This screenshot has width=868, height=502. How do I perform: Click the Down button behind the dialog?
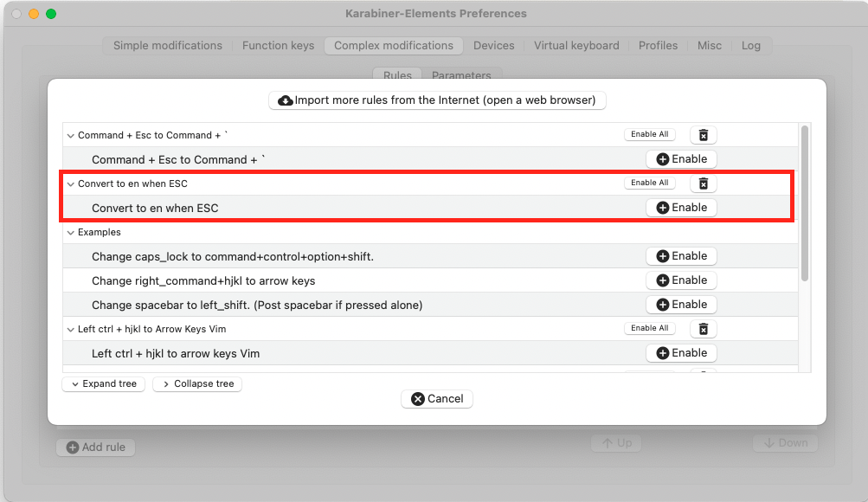click(x=785, y=443)
